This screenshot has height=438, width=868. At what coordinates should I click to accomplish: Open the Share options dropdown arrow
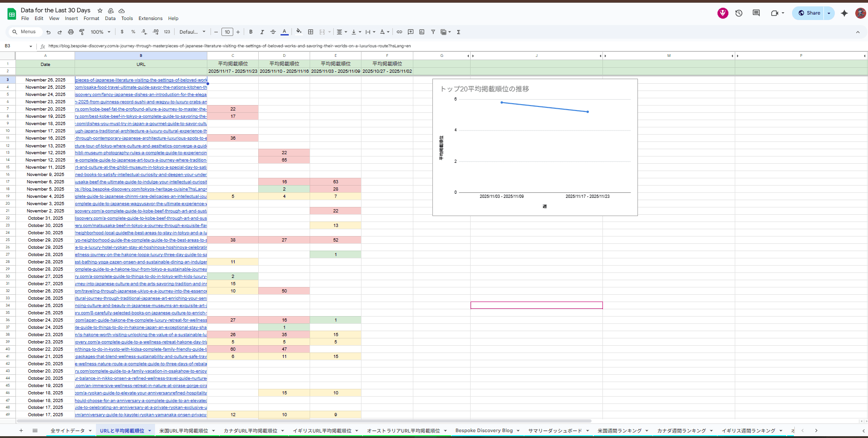tap(829, 13)
